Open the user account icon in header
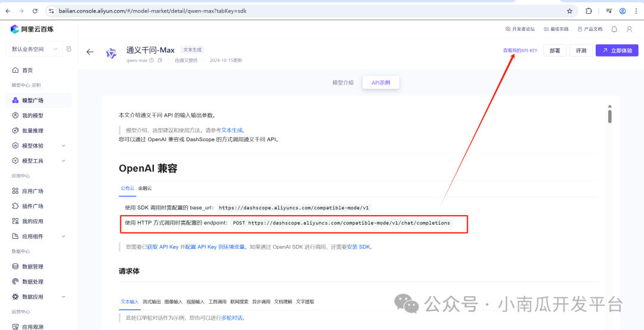This screenshot has width=644, height=330. (x=629, y=29)
